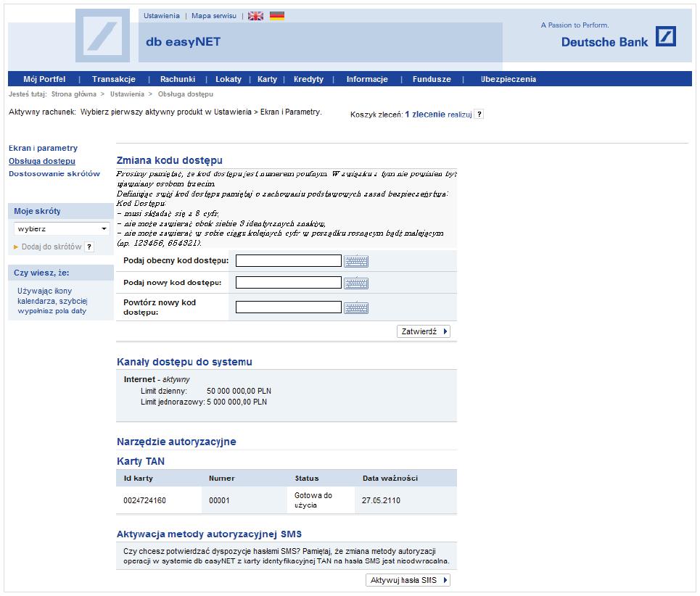The image size is (700, 596).
Task: Click the Obsługa dostępu breadcrumb text
Action: 186,94
